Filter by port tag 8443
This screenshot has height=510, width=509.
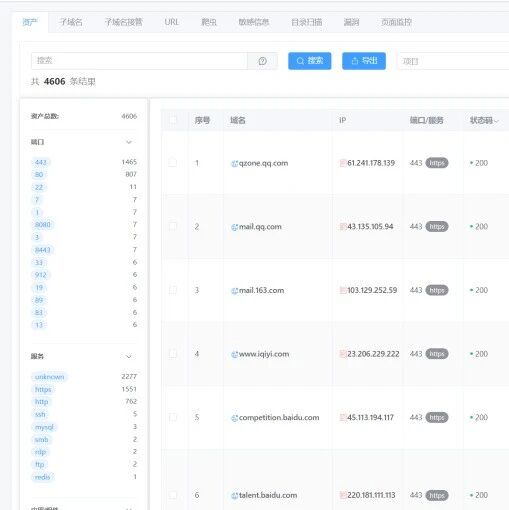[43, 250]
